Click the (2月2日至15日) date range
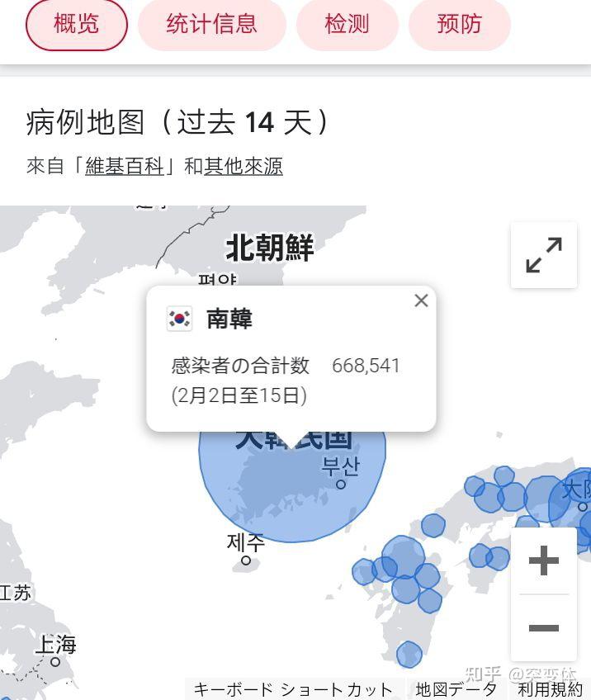Screen dimensions: 591x700 [239, 395]
